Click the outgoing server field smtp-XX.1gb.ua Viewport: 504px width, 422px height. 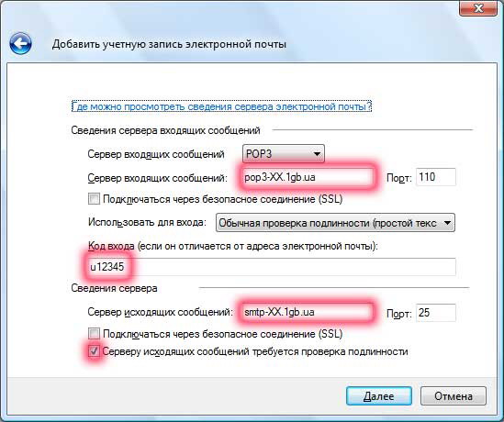point(308,312)
